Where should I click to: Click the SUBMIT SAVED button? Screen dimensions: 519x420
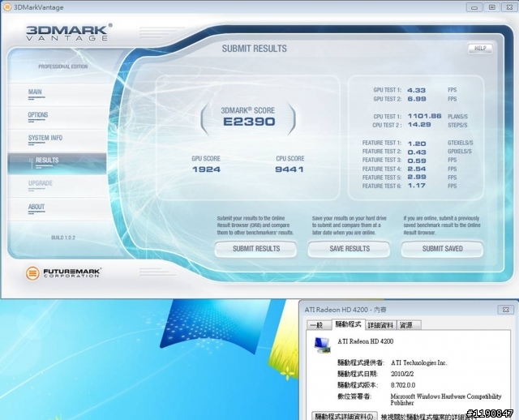(x=442, y=249)
